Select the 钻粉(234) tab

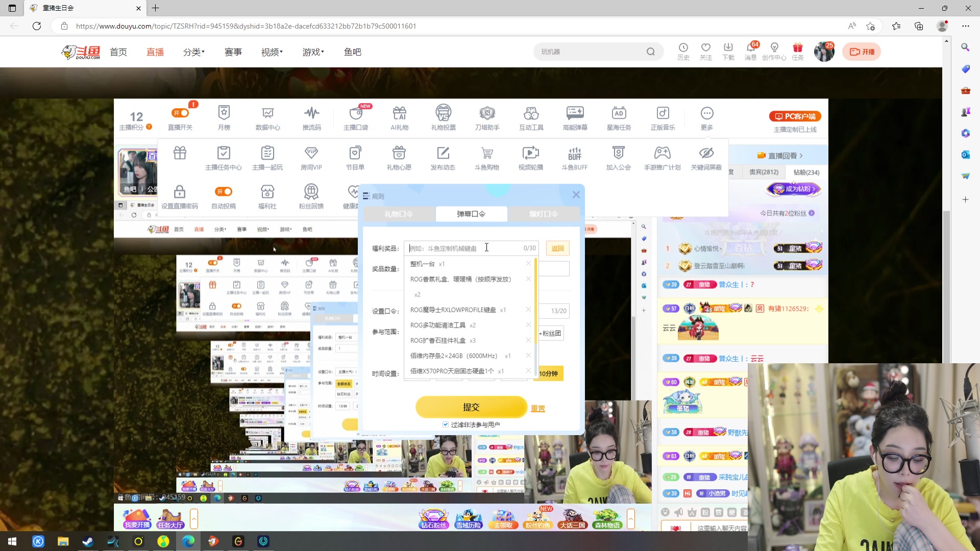click(806, 172)
